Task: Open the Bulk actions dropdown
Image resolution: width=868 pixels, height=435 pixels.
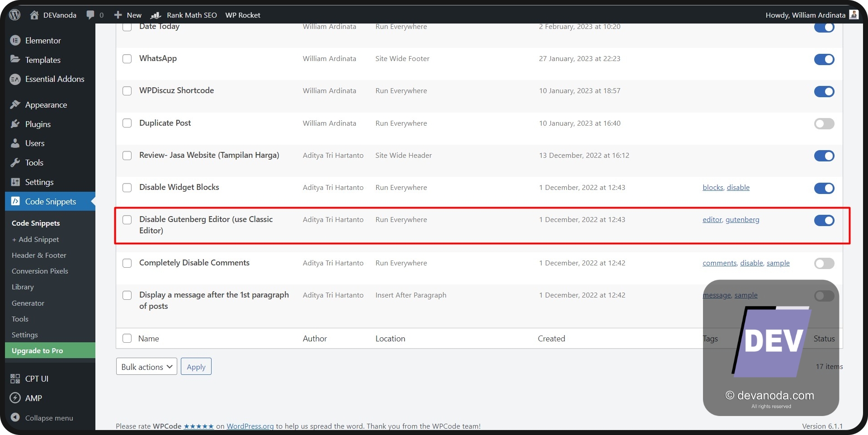Action: (146, 367)
